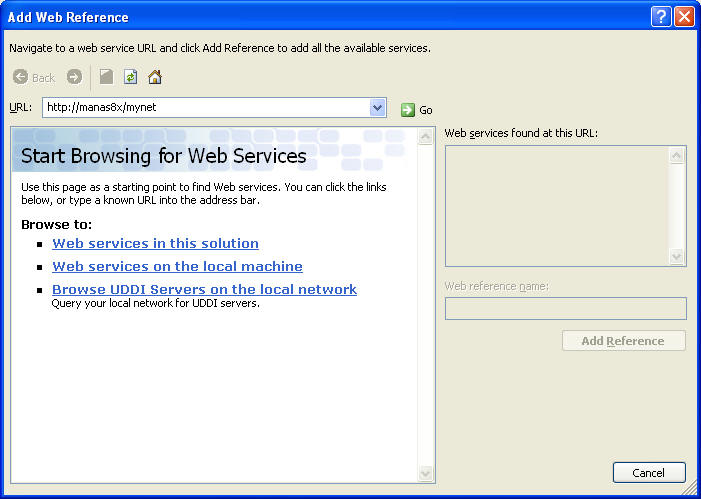
Task: Click the Cancel button
Action: coord(648,473)
